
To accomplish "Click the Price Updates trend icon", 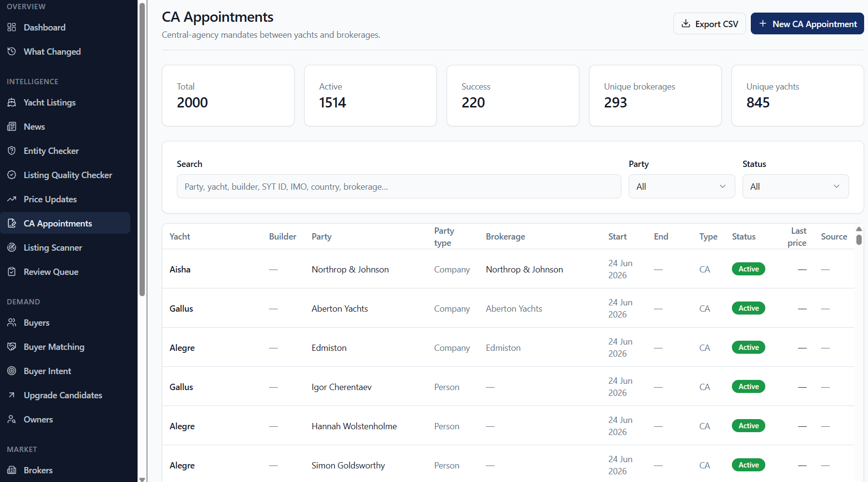I will coord(12,199).
